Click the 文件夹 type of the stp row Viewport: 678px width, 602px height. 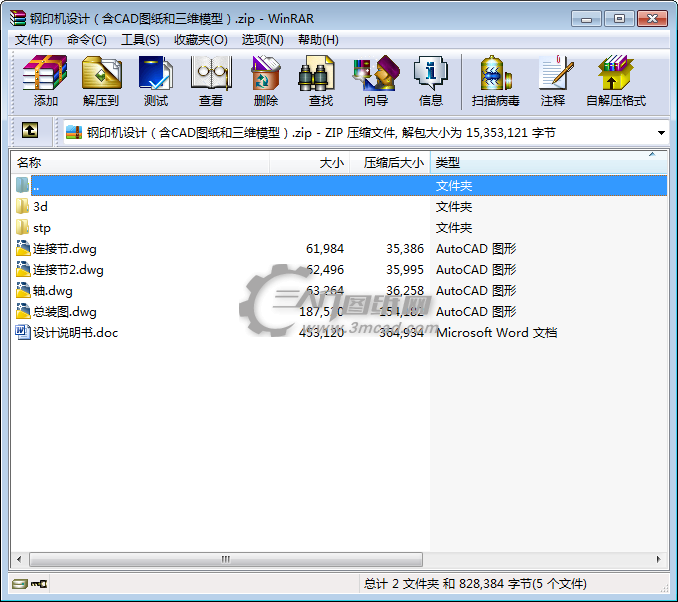click(454, 228)
